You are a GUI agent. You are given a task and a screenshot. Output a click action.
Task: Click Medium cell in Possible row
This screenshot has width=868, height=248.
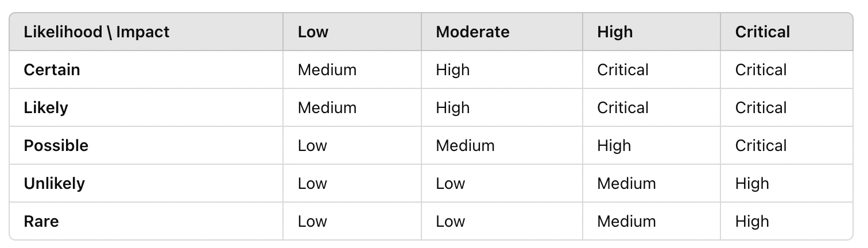465,146
